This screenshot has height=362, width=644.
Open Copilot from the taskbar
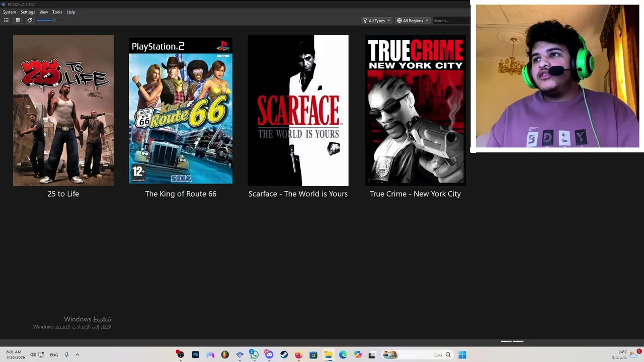point(358,355)
